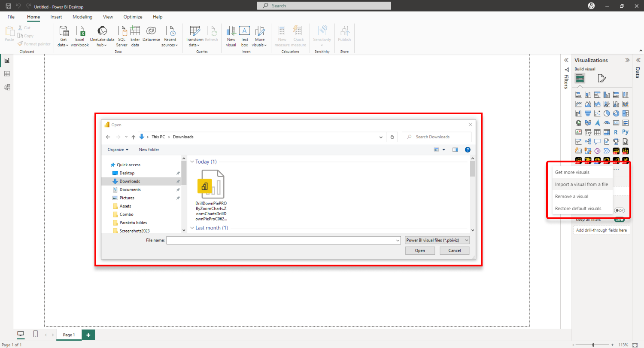
Task: Select the Line chart visual
Action: coord(578,104)
